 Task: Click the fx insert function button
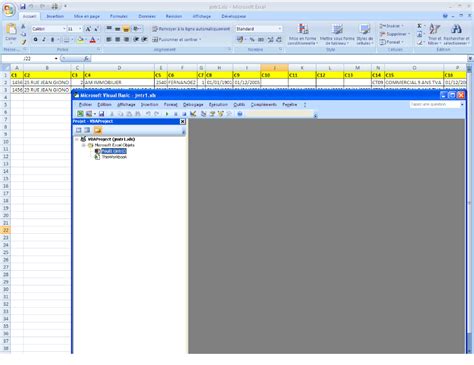(x=86, y=59)
